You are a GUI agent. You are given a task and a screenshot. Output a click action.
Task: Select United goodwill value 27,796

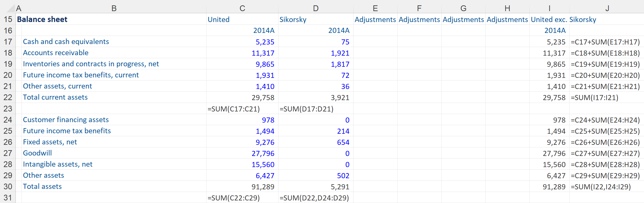tap(262, 153)
